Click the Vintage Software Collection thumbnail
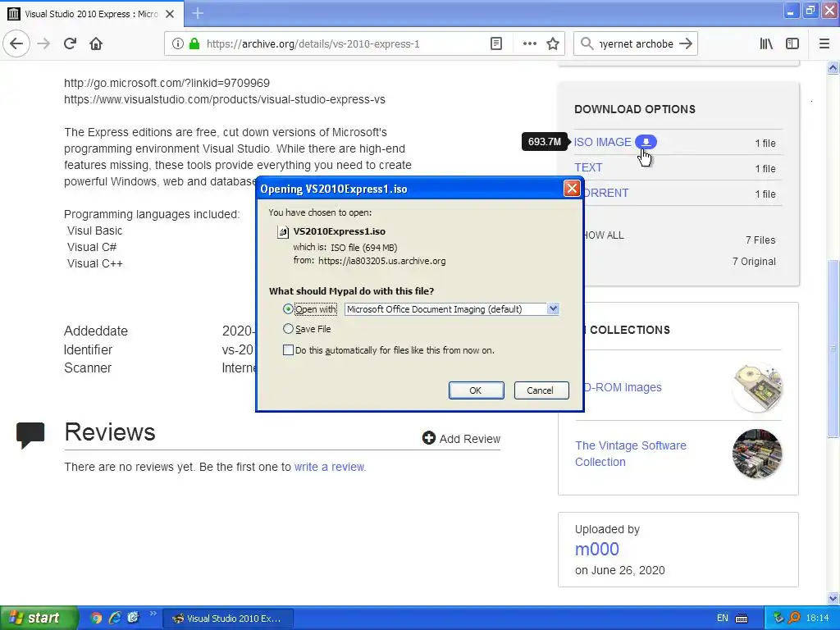840x630 pixels. pos(757,453)
